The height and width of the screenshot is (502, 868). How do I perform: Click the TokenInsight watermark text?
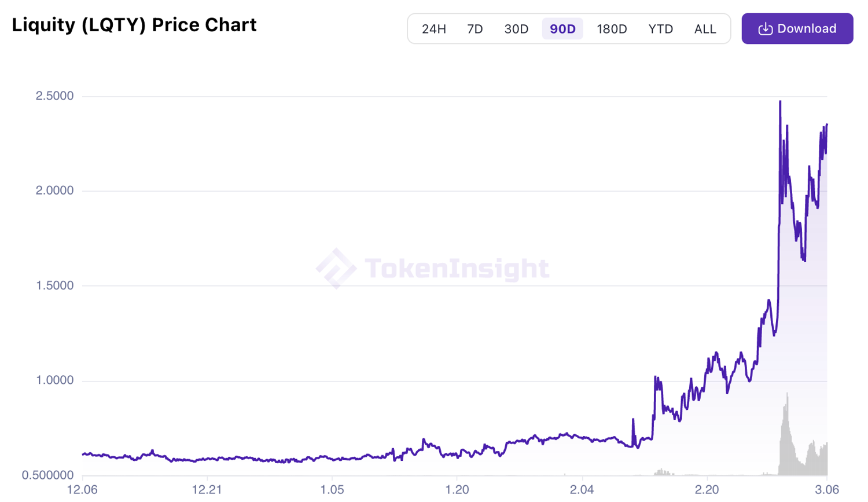point(457,269)
